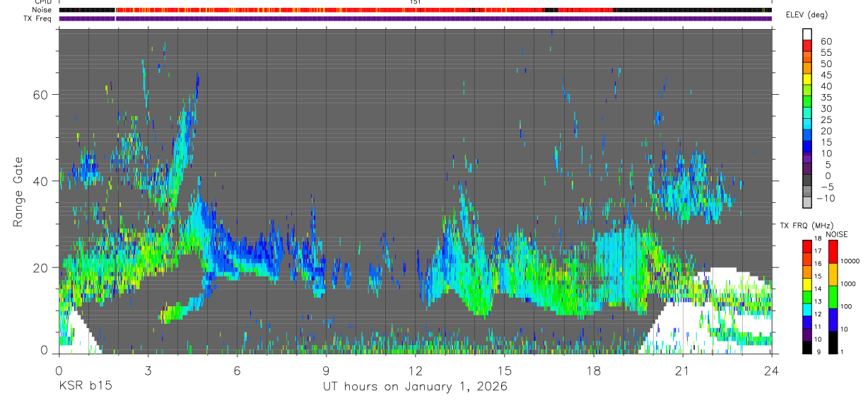Click the purple TX Freq strip

pos(415,18)
